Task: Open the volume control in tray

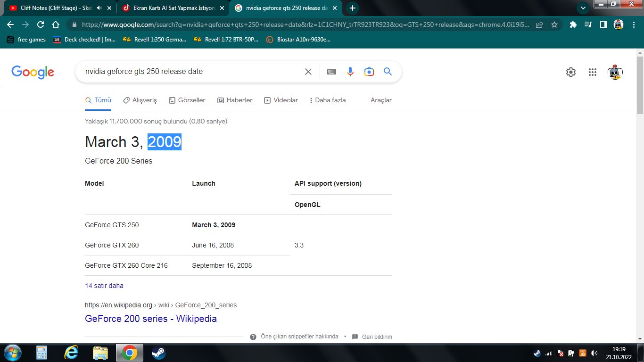Action: 594,353
